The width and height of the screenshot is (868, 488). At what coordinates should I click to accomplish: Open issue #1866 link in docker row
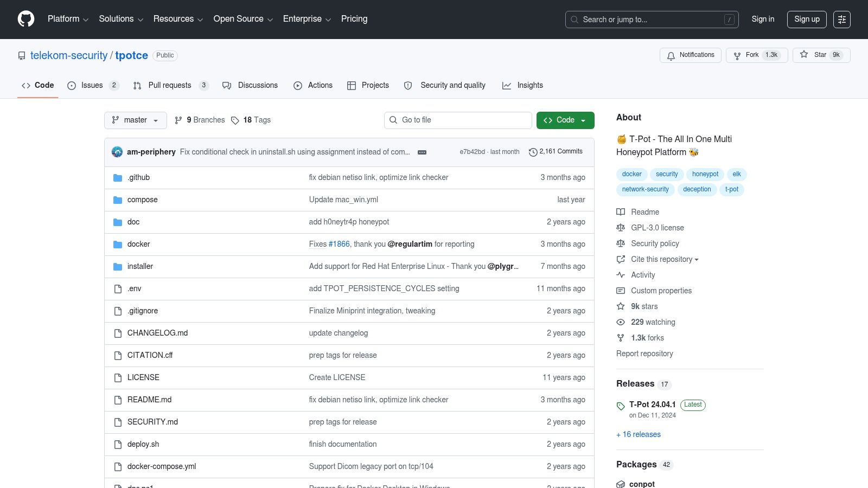point(339,244)
